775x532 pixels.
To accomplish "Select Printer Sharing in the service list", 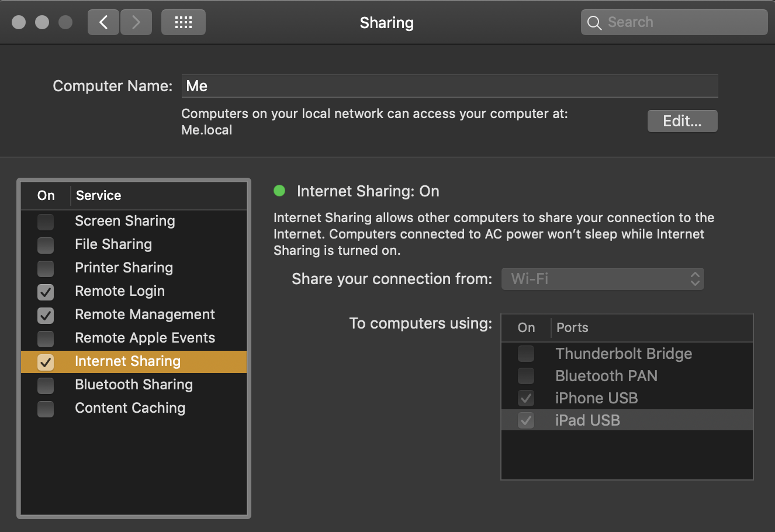I will [x=124, y=268].
